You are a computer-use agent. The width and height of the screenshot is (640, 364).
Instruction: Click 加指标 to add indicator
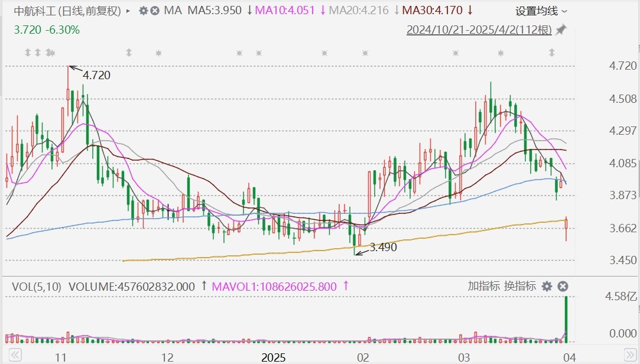tap(483, 287)
